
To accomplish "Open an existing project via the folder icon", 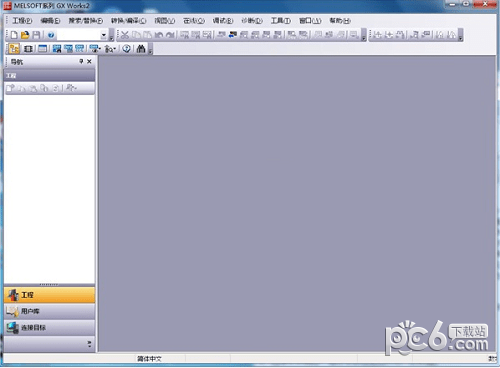I will pos(25,35).
